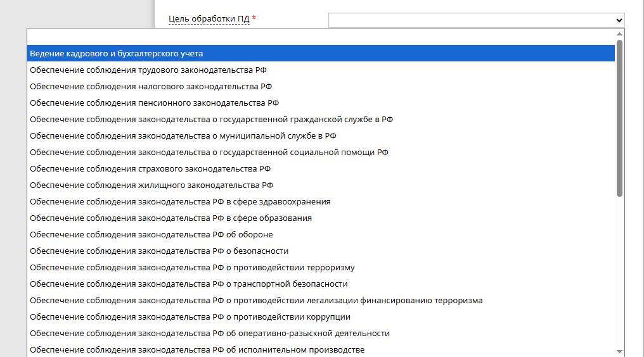The height and width of the screenshot is (357, 644).
Task: Select о противодействии терроризму option
Action: [192, 268]
